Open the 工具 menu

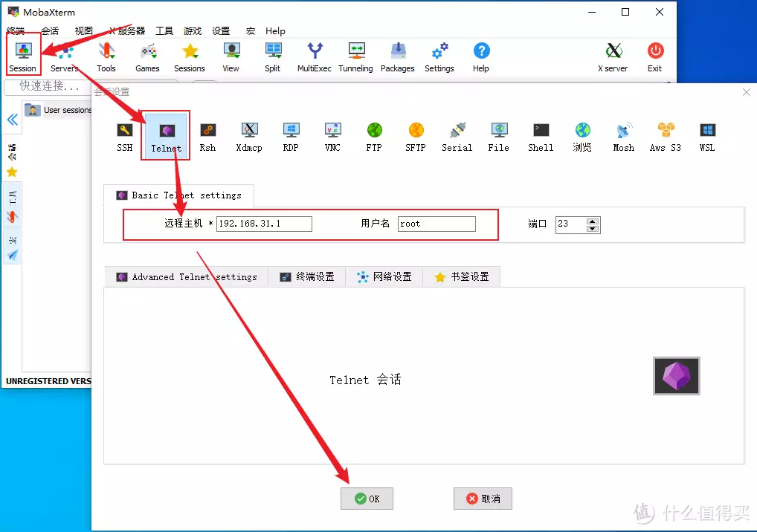pyautogui.click(x=164, y=31)
